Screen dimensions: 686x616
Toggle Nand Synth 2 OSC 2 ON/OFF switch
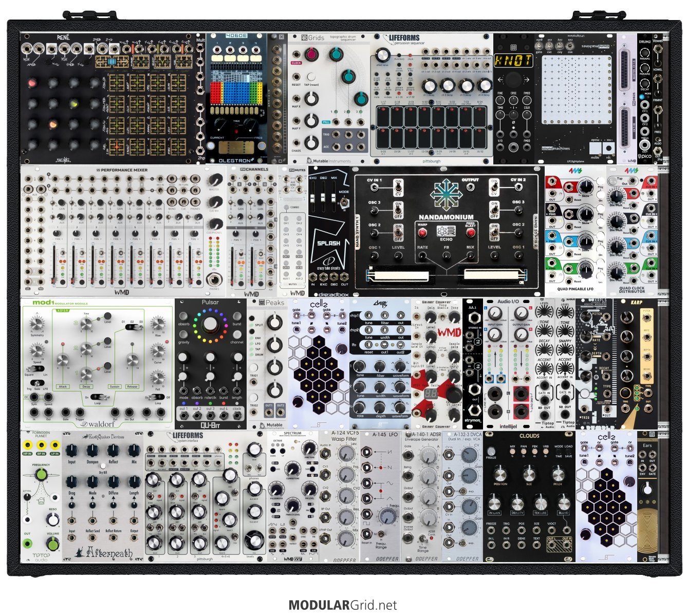(494, 232)
